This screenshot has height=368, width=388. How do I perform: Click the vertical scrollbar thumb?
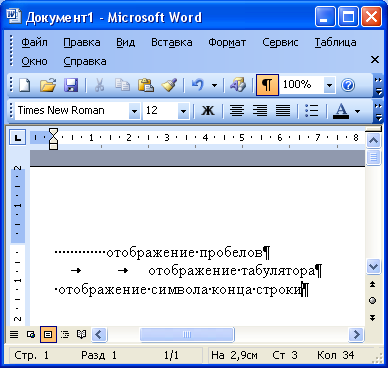pyautogui.click(x=373, y=157)
